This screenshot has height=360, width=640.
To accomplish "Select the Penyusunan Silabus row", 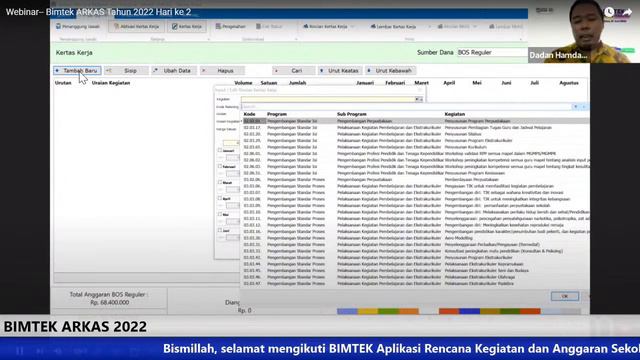I will tap(416, 134).
